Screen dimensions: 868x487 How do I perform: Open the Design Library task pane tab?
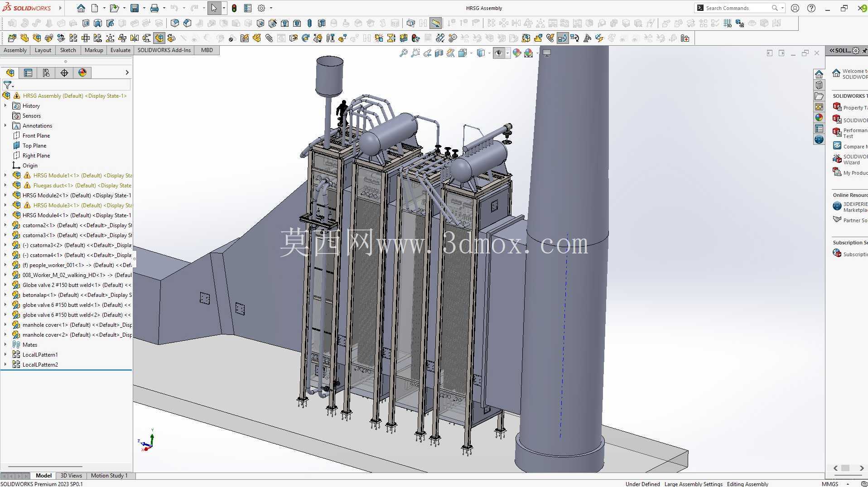tap(819, 85)
